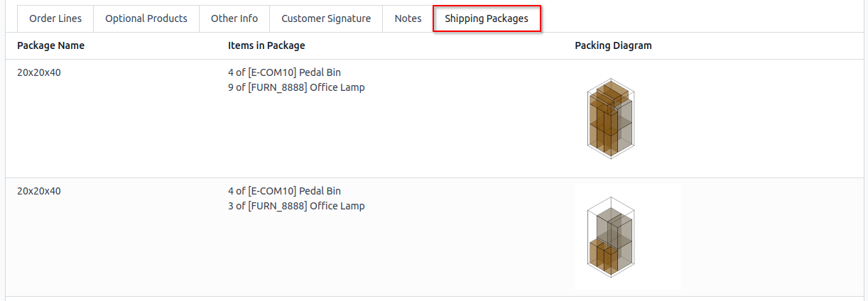Select the Customer Signature tab

[326, 18]
